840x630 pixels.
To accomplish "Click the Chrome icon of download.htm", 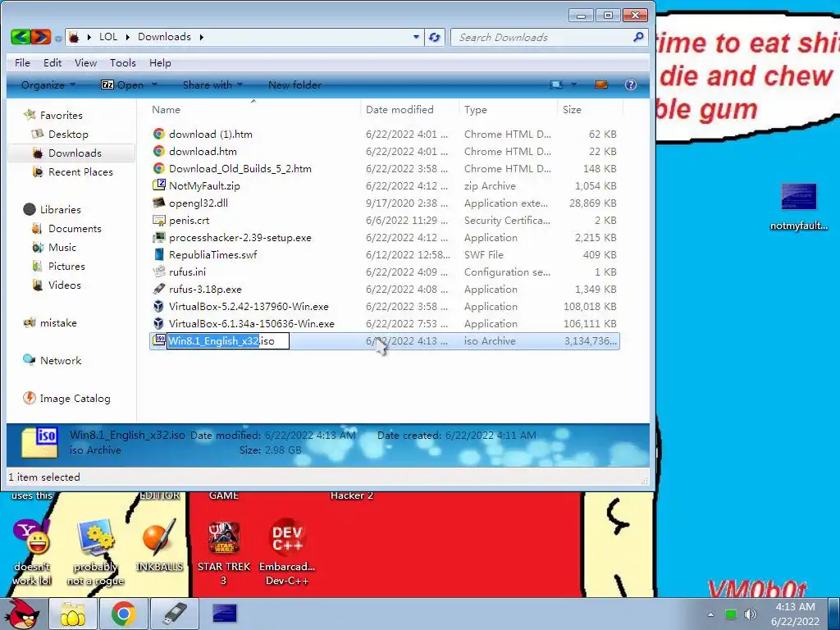I will click(x=158, y=151).
